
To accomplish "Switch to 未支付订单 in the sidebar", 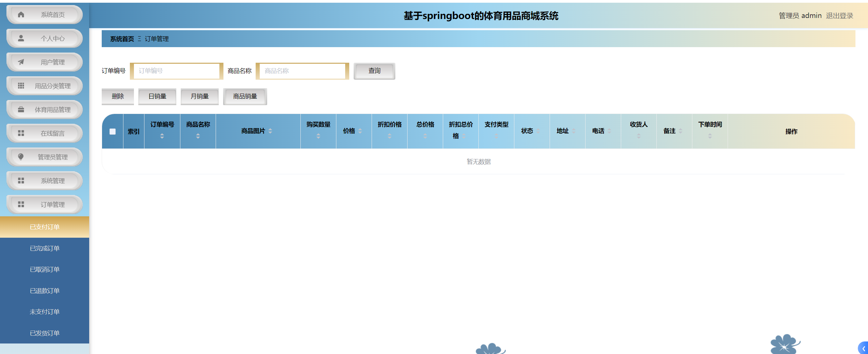I will pyautogui.click(x=44, y=312).
